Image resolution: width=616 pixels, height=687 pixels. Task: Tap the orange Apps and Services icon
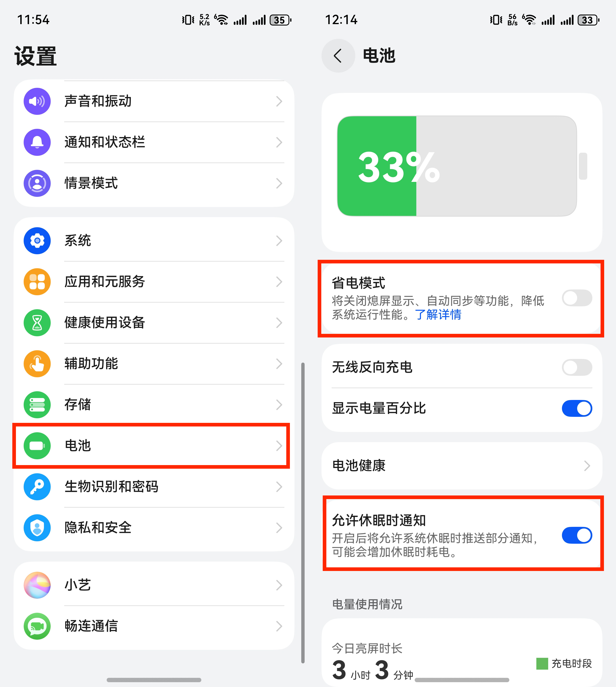pyautogui.click(x=37, y=282)
